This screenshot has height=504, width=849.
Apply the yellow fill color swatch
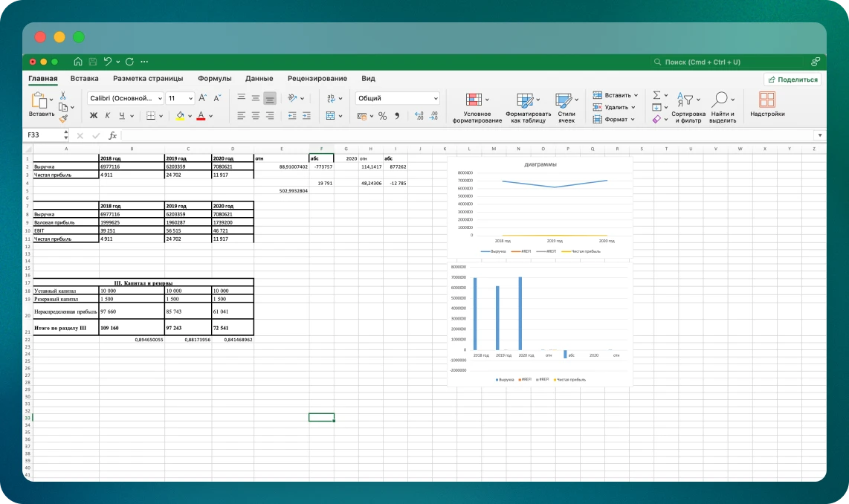click(x=179, y=116)
